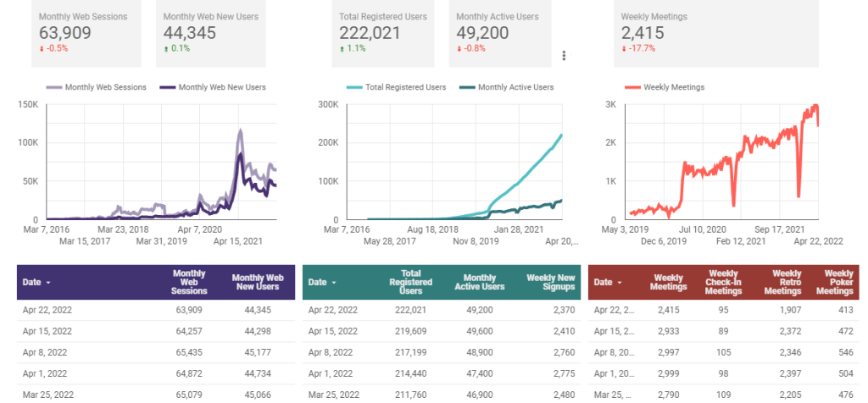
Task: Select the Monthly Active Users scorecard
Action: tap(500, 33)
